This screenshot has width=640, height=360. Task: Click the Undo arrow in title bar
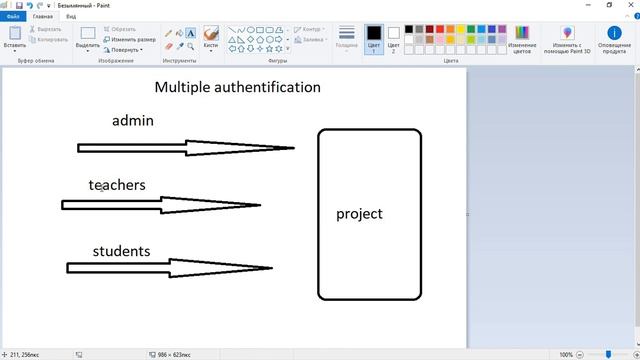[x=29, y=6]
